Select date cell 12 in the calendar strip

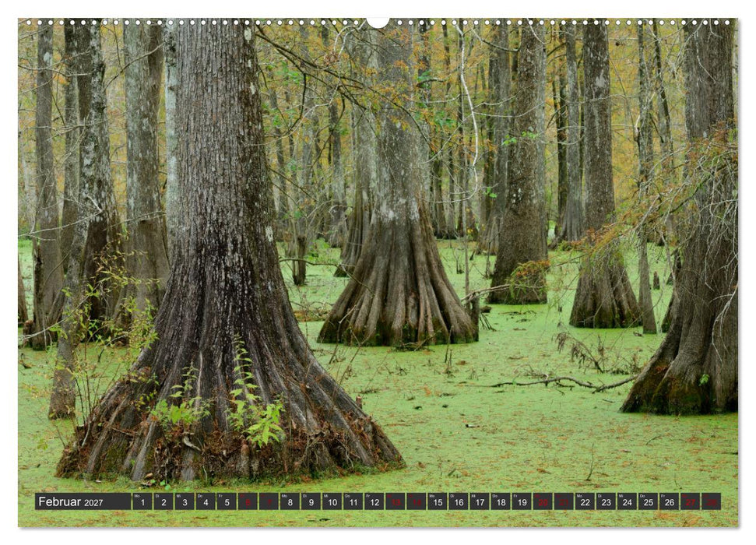[x=374, y=501]
